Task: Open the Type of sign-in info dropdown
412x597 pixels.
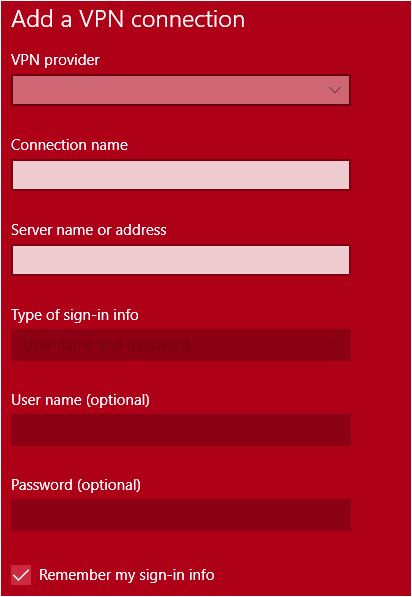Action: (x=181, y=345)
